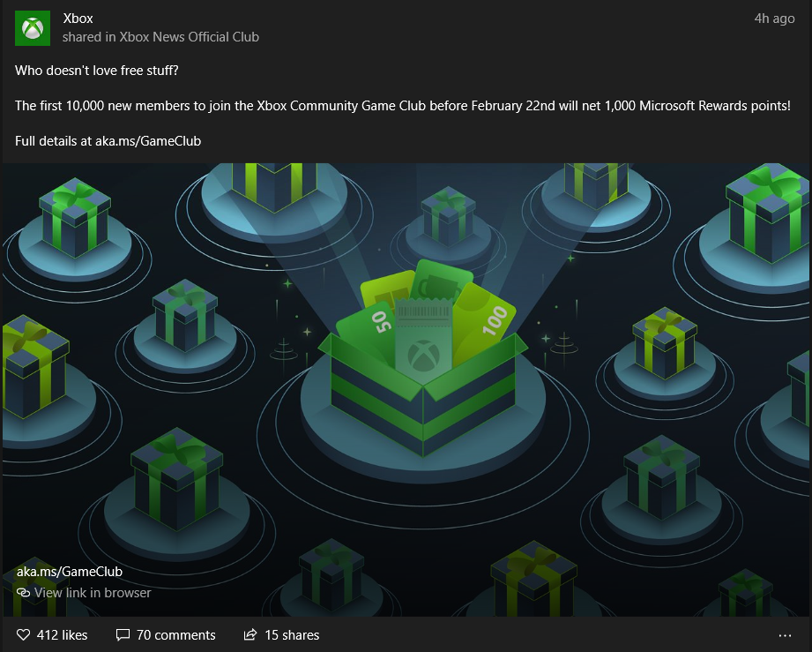Open the Xbox News Official Club link
This screenshot has height=652, width=812.
coord(189,37)
